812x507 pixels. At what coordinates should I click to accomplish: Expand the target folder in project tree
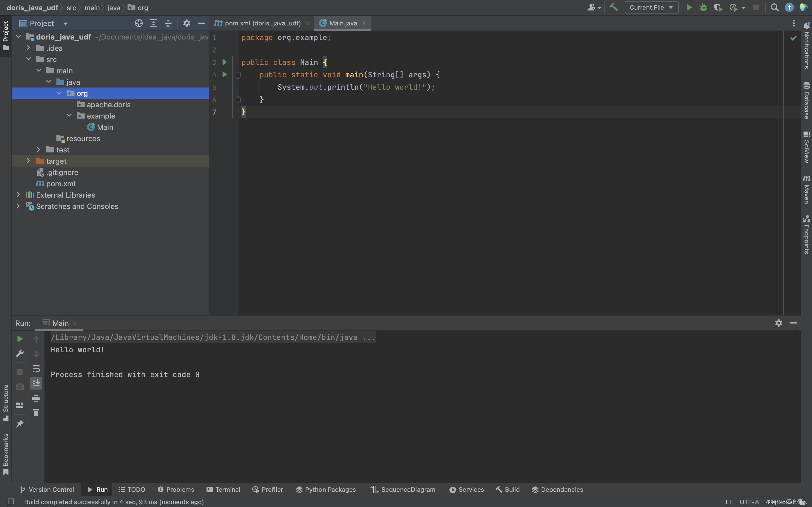point(27,161)
